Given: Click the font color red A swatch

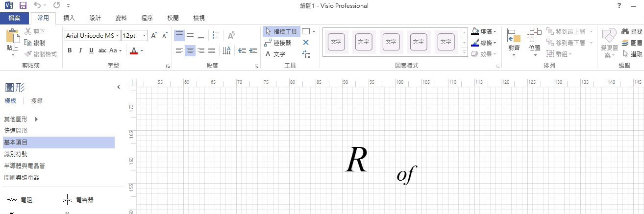Looking at the screenshot, I should click(134, 50).
